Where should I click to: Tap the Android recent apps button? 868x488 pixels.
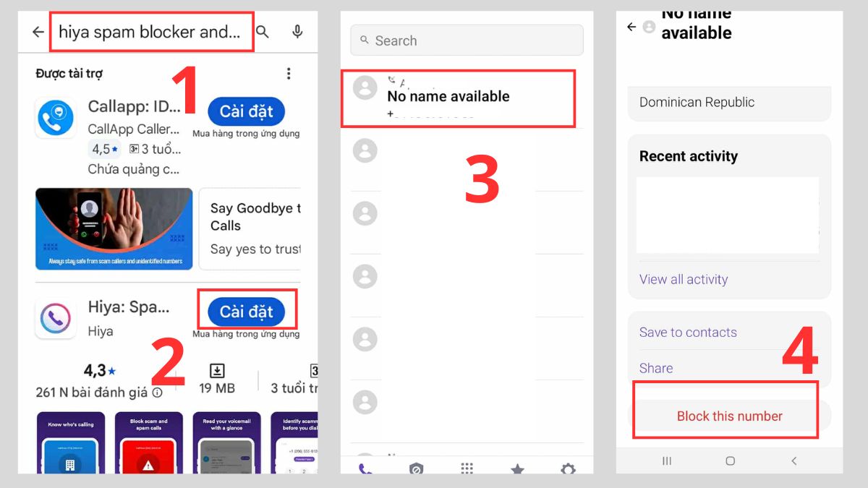tap(667, 461)
